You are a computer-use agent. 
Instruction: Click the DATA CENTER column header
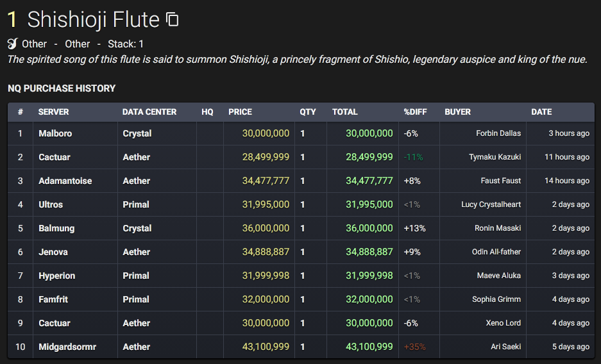tap(149, 112)
